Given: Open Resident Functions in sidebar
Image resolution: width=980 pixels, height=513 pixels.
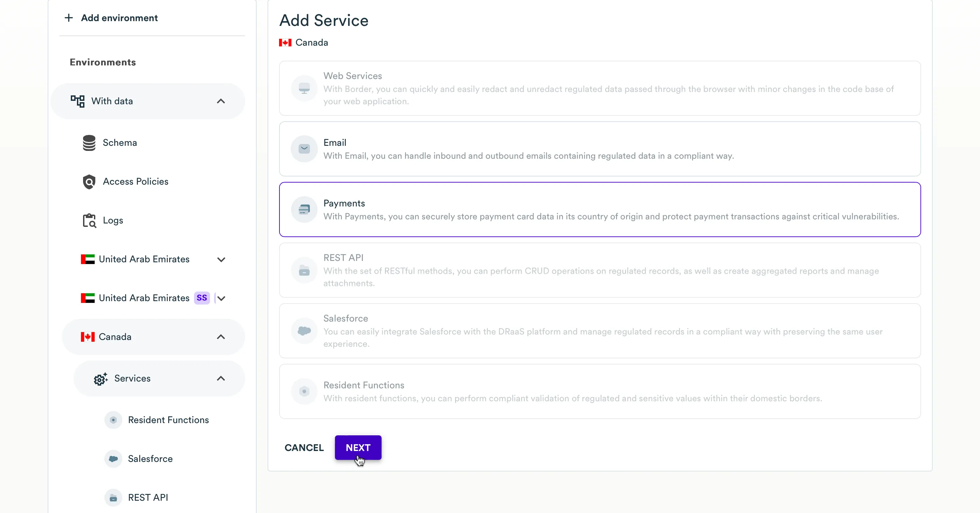Looking at the screenshot, I should 168,420.
